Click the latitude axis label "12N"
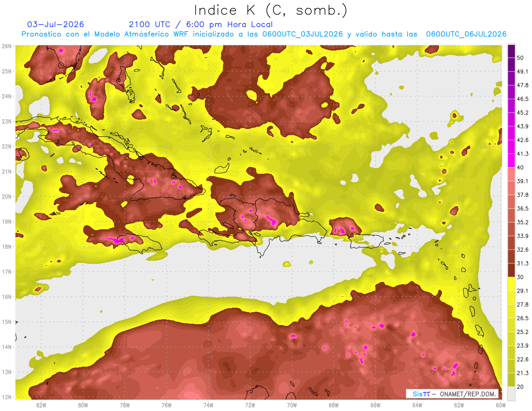This screenshot has height=411, width=532. point(7,397)
